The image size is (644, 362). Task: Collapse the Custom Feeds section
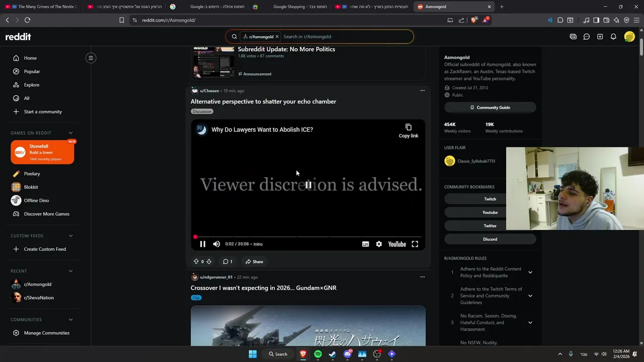(x=70, y=236)
